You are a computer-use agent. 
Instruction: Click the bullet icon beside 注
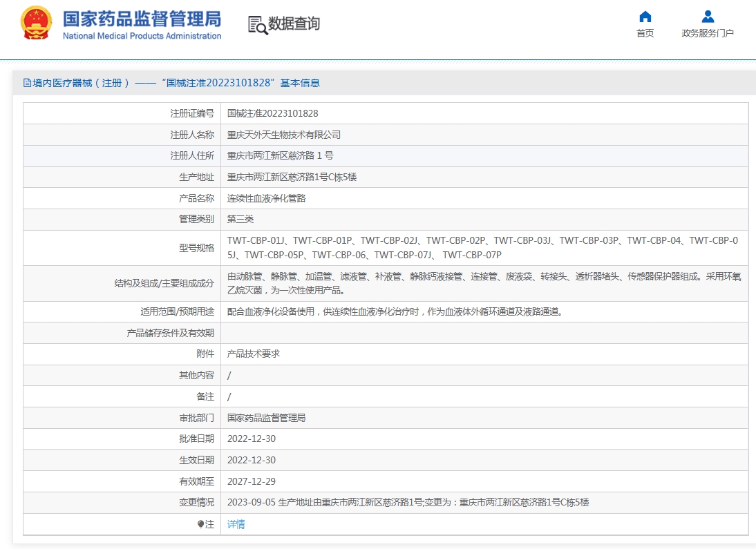pos(200,524)
